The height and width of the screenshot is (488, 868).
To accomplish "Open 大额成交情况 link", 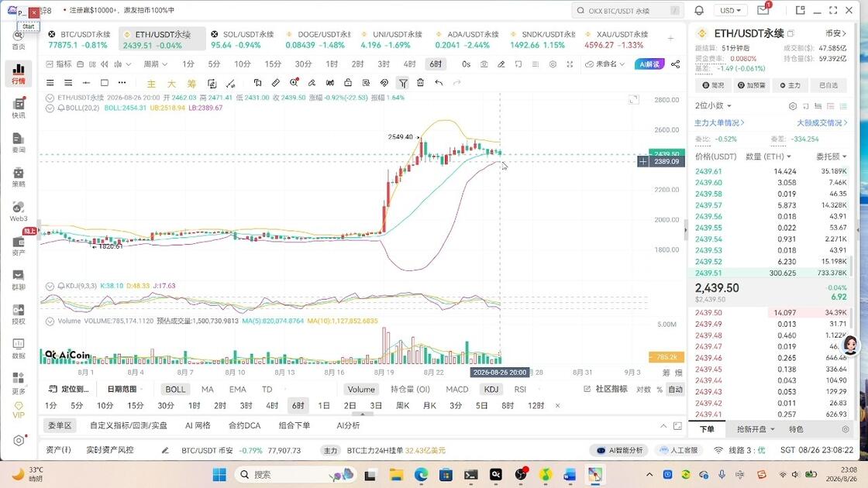I will tap(822, 123).
